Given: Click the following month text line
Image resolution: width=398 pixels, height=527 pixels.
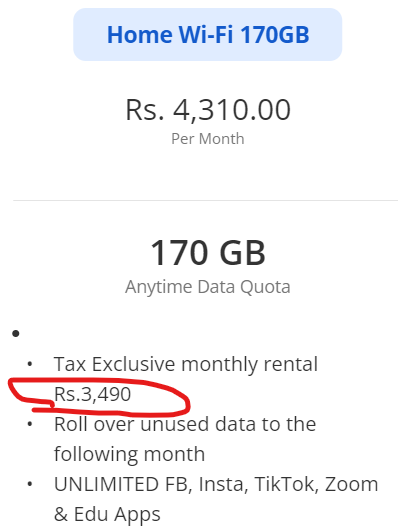Looking at the screenshot, I should 129,454.
